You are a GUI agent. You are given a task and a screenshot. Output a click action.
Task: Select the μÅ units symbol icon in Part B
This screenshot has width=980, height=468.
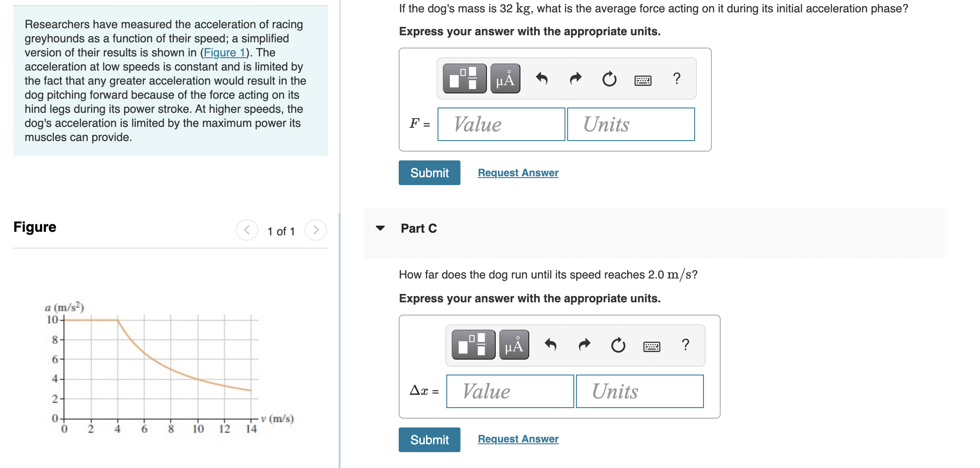point(504,79)
